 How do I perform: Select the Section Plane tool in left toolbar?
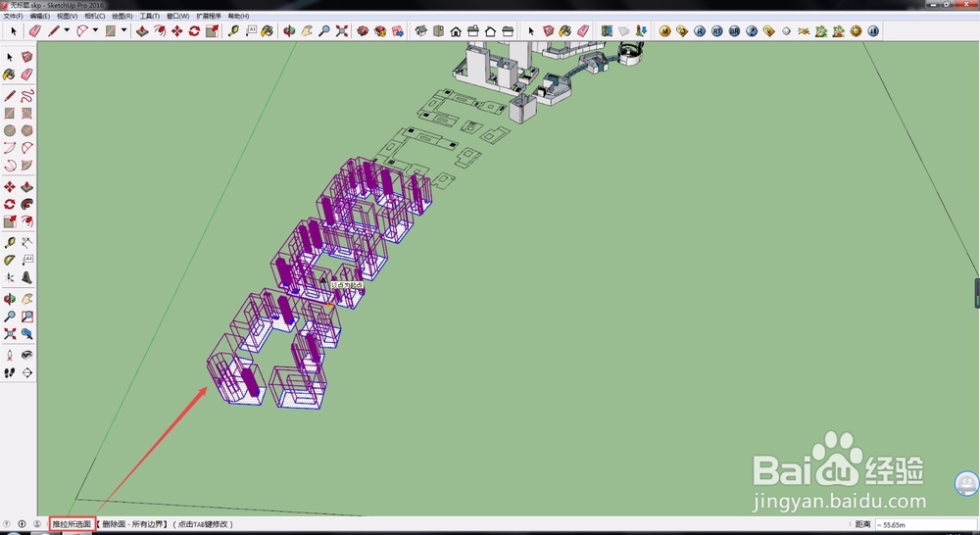(26, 277)
